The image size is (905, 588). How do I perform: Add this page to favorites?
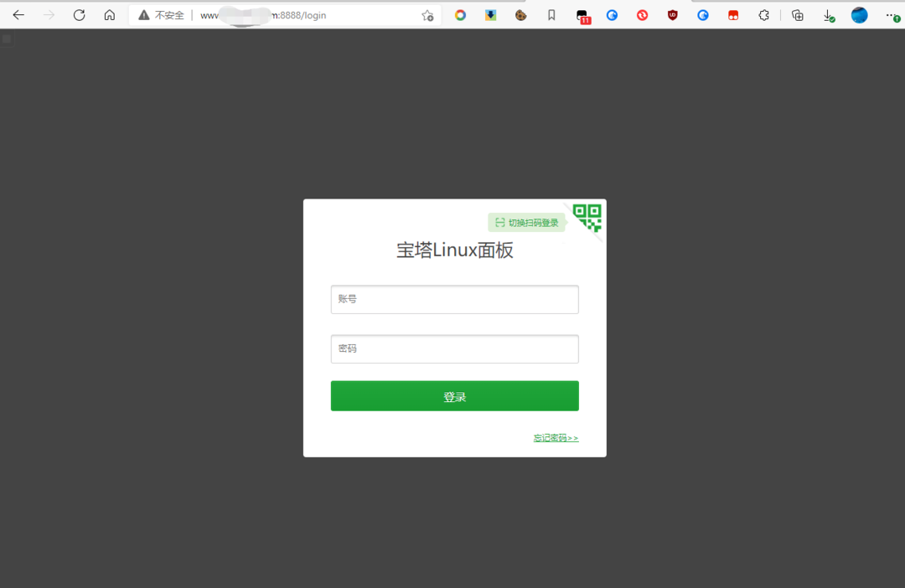point(427,16)
